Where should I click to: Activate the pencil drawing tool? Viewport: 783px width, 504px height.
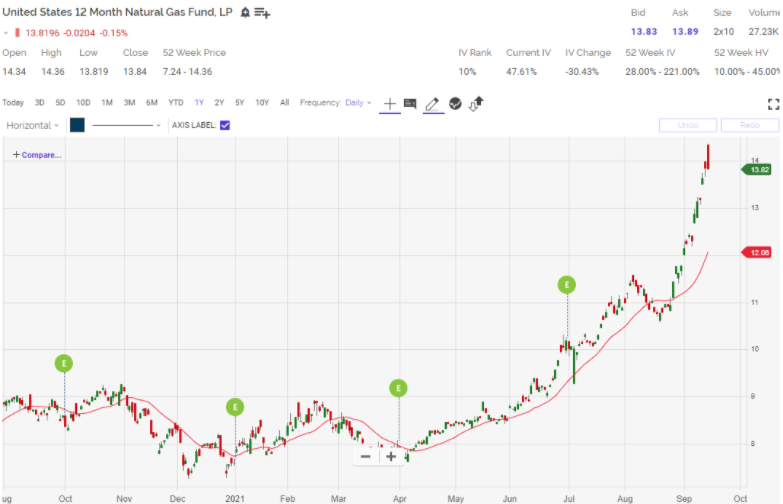point(432,104)
